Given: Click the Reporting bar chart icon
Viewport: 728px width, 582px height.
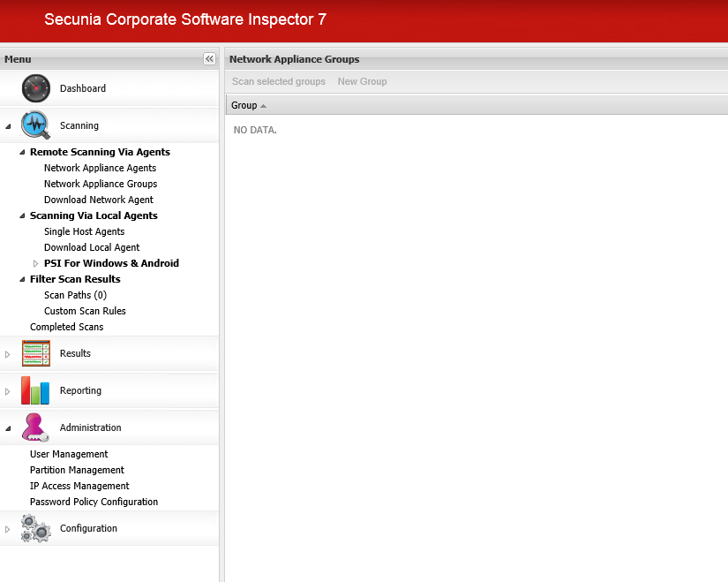Looking at the screenshot, I should click(35, 389).
